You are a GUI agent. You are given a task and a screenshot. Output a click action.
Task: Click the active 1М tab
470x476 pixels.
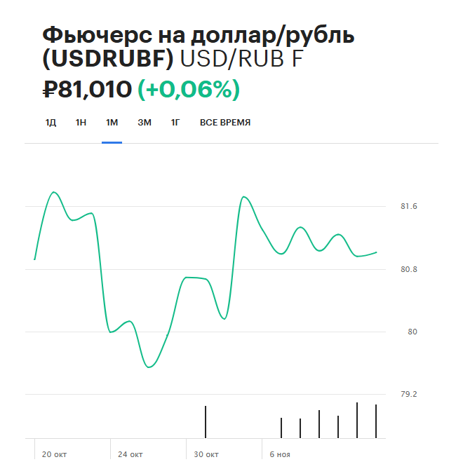(x=112, y=123)
